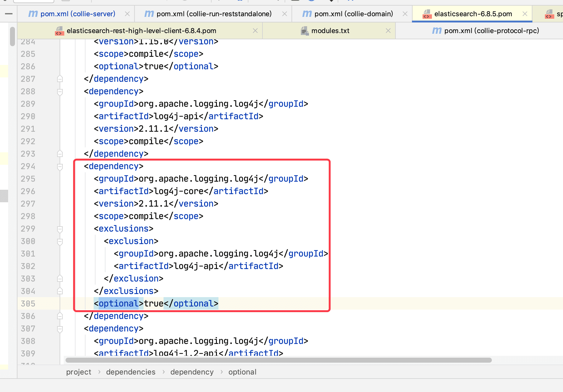Viewport: 563px width, 392px height.
Task: Click version '2.11.1' on line 291
Action: coord(154,129)
